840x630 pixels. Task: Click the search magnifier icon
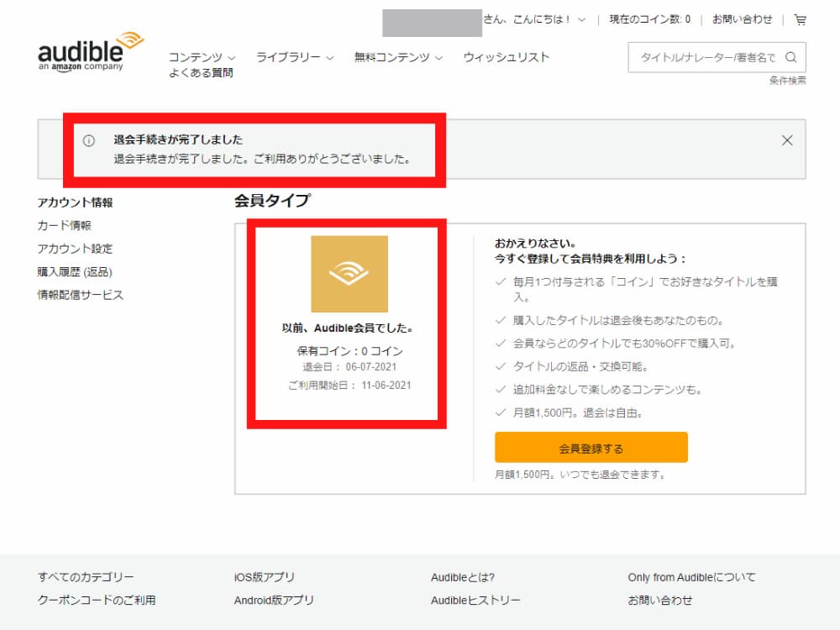[790, 57]
